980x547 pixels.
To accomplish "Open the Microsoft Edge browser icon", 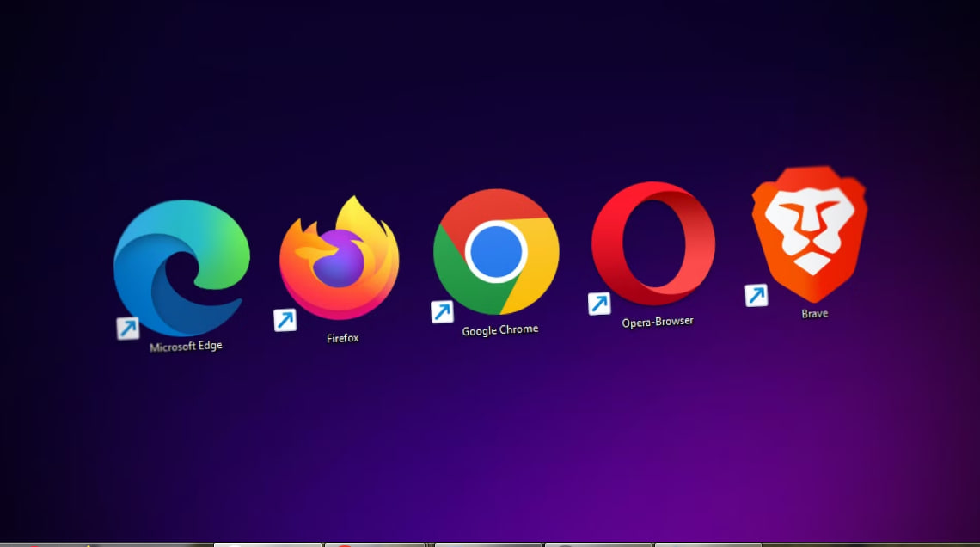I will click(181, 267).
